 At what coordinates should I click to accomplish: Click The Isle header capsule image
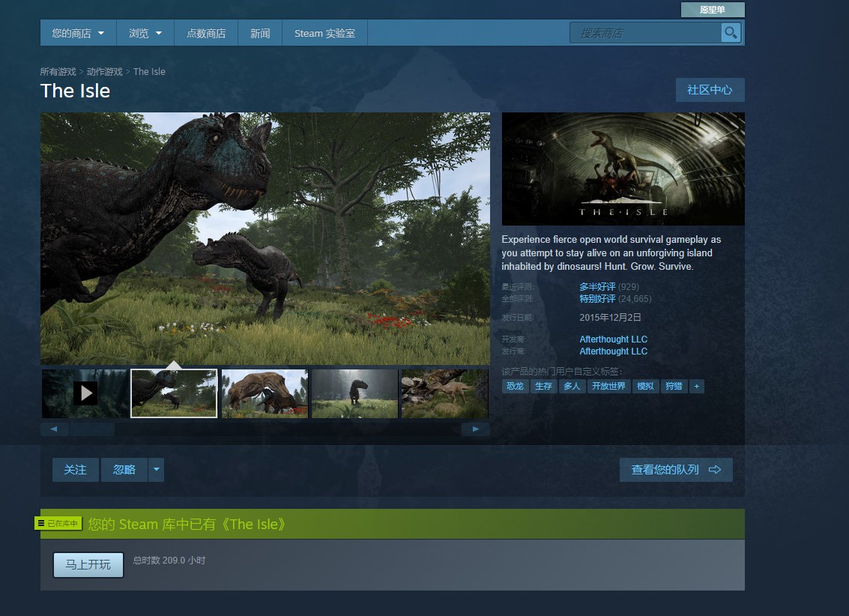[623, 169]
